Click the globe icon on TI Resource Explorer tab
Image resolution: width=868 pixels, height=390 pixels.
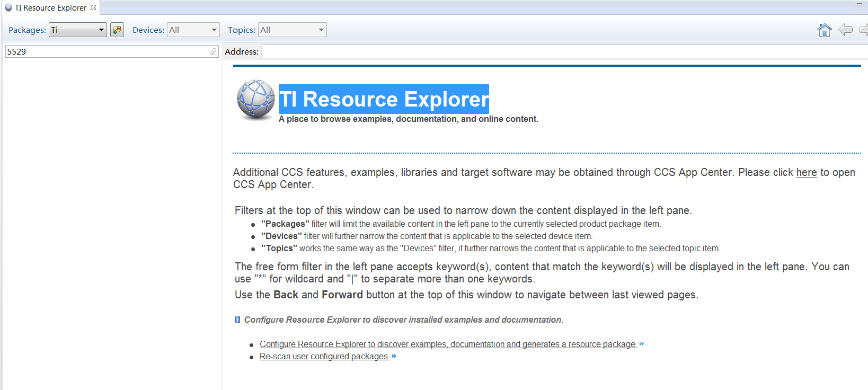[x=8, y=7]
